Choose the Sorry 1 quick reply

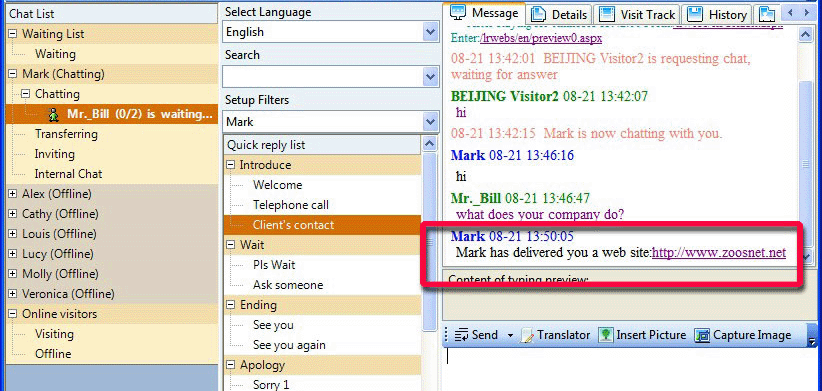(271, 385)
